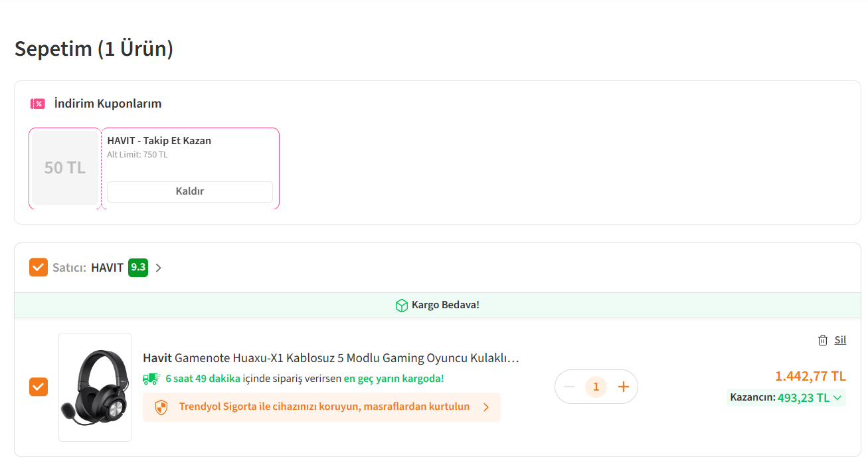Viewport: 868px width, 475px height.
Task: Click the pink discount coupon icon
Action: (37, 104)
